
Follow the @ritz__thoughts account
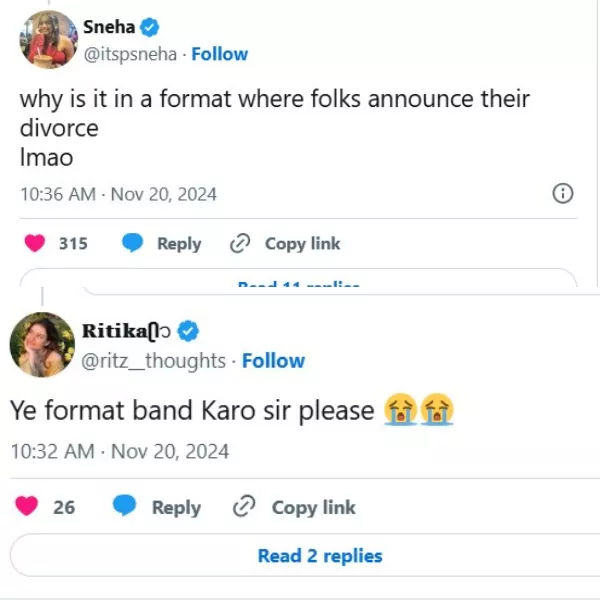coord(274,360)
